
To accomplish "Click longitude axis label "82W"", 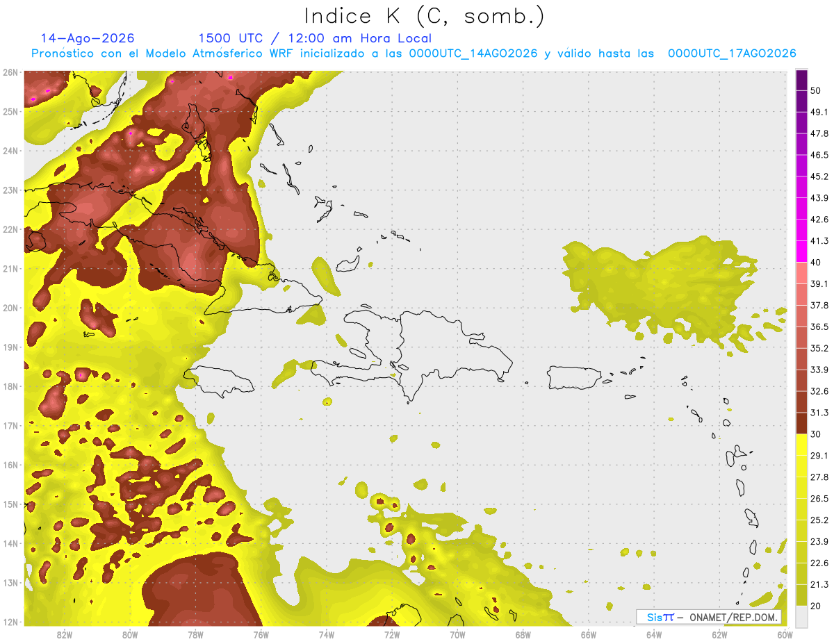I will [x=65, y=635].
